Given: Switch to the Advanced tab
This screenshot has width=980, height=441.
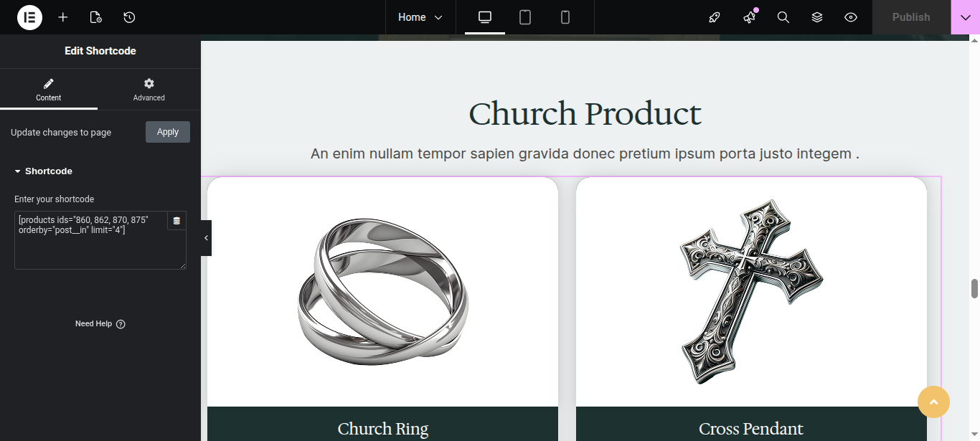Looking at the screenshot, I should click(x=149, y=90).
